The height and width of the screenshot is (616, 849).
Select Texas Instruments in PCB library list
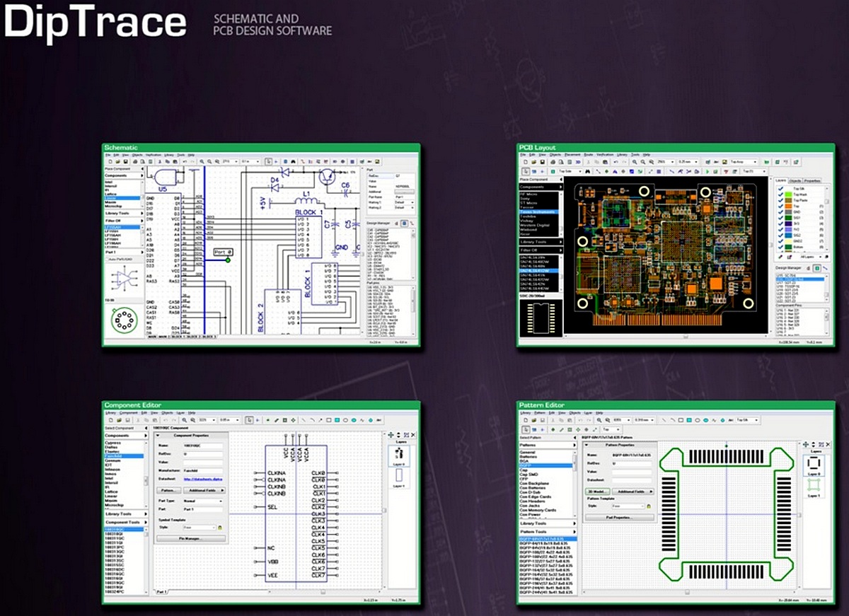click(x=539, y=212)
